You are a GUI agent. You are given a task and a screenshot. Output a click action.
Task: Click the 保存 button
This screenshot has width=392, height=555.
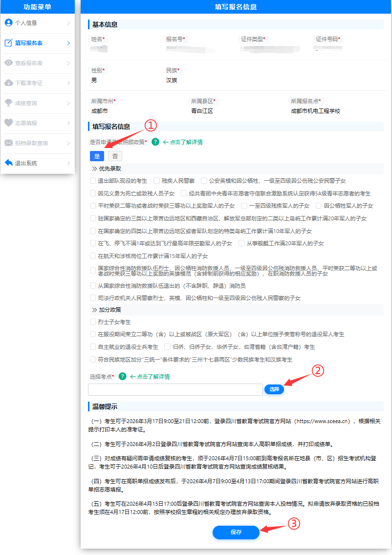236,533
